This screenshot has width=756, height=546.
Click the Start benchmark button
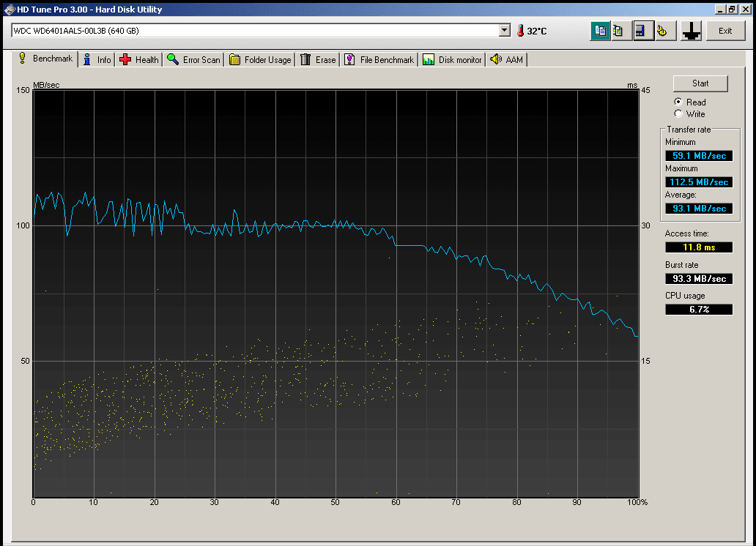[700, 83]
